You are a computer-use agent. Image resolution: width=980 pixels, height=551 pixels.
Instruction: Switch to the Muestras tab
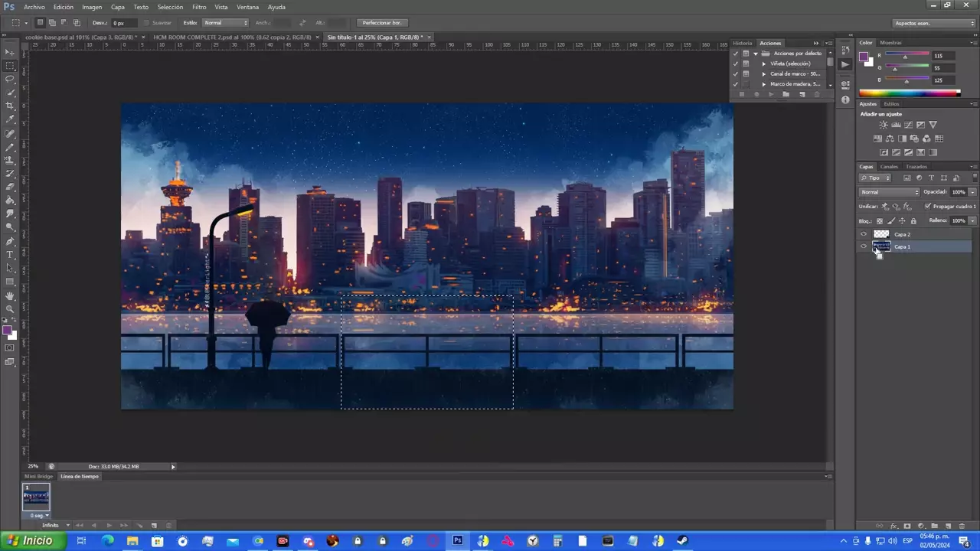[890, 43]
